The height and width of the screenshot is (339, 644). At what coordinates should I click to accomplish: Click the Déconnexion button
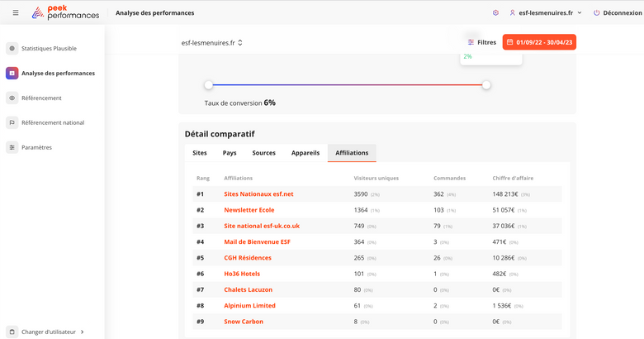pos(618,12)
